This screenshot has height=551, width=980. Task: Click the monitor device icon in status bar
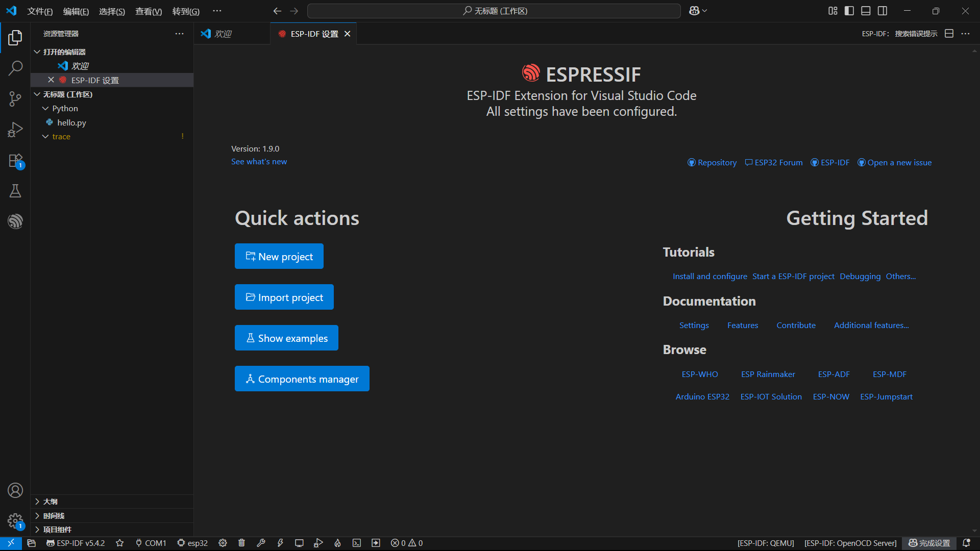pyautogui.click(x=299, y=543)
